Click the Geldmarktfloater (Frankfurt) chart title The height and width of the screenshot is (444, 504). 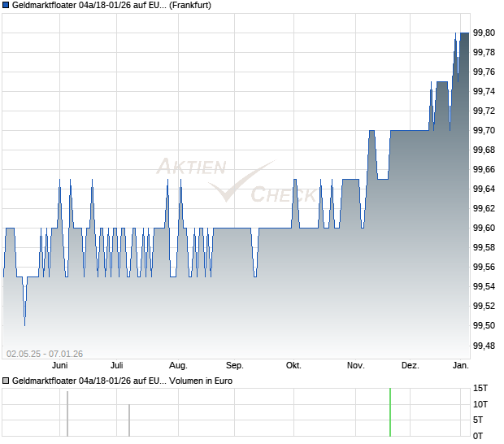click(111, 6)
